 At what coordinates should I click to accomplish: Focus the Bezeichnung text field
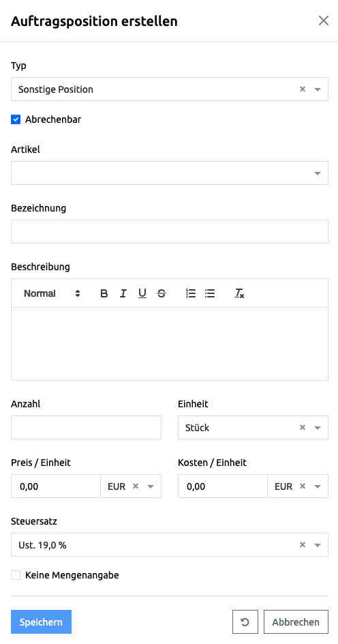(170, 232)
